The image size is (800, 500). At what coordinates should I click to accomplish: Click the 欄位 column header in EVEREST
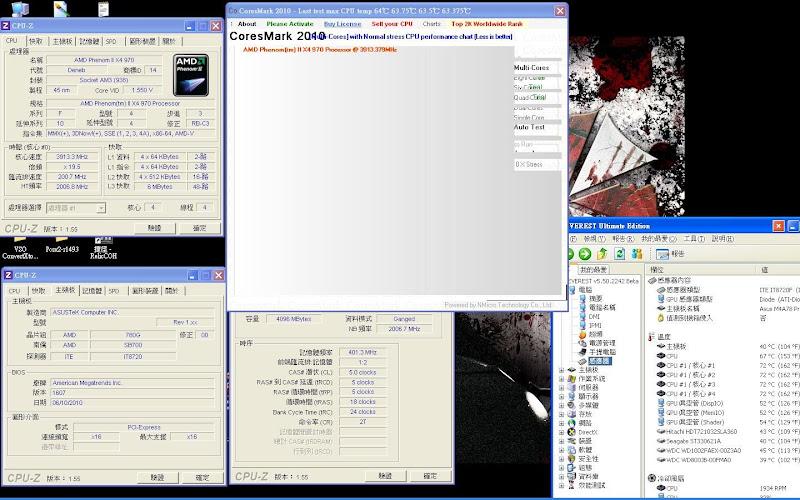[x=700, y=269]
